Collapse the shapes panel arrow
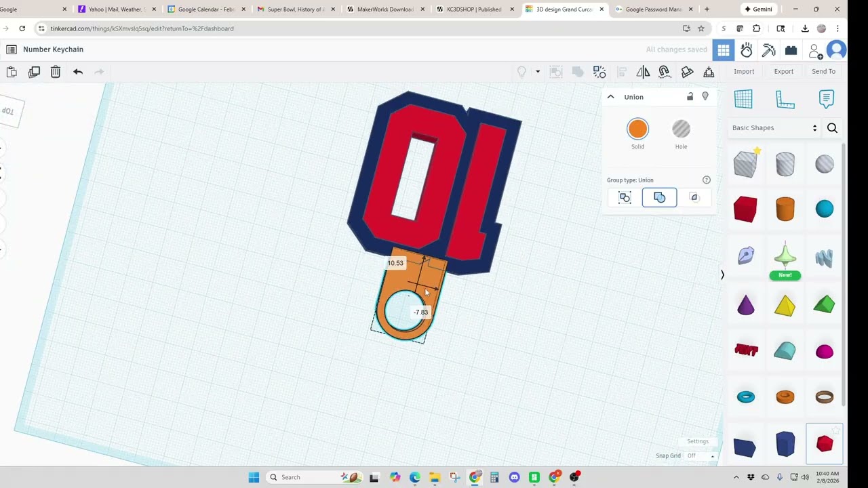The image size is (868, 488). click(x=722, y=274)
